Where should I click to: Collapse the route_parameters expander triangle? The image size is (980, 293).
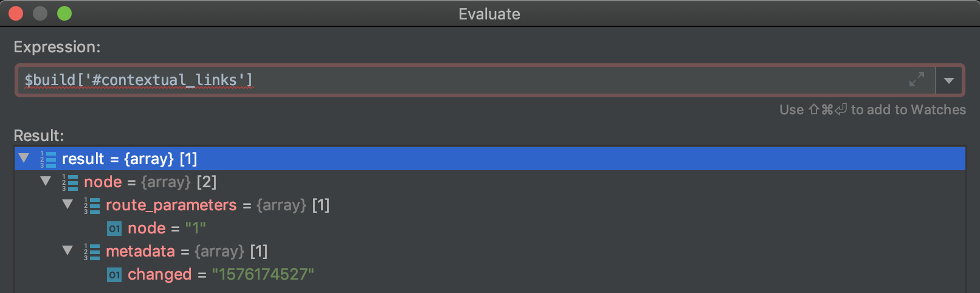tap(67, 204)
